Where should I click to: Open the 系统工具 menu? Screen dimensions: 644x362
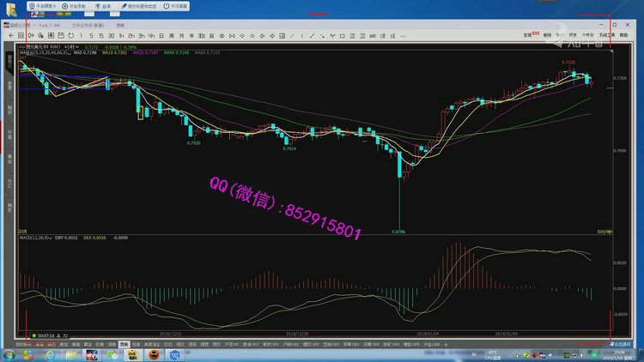click(606, 34)
